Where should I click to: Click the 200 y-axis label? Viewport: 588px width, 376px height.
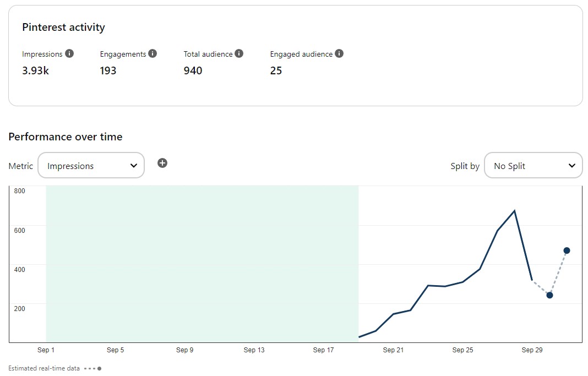pyautogui.click(x=19, y=308)
